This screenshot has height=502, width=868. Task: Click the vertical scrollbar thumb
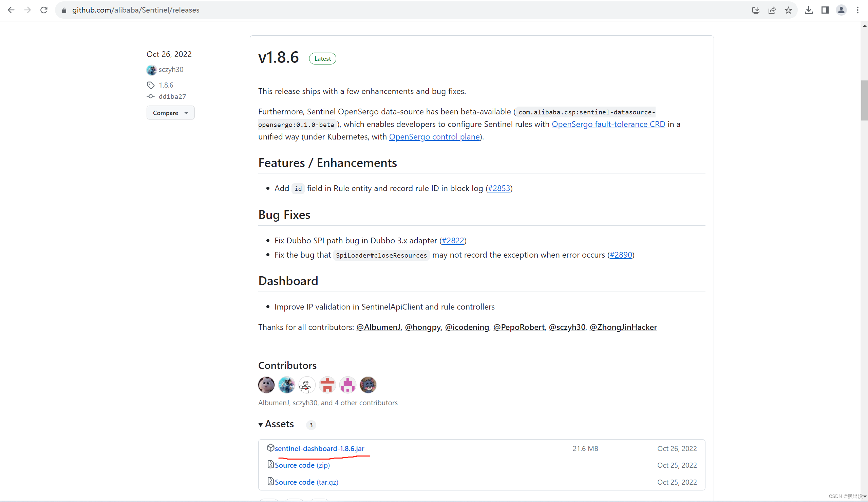[864, 100]
